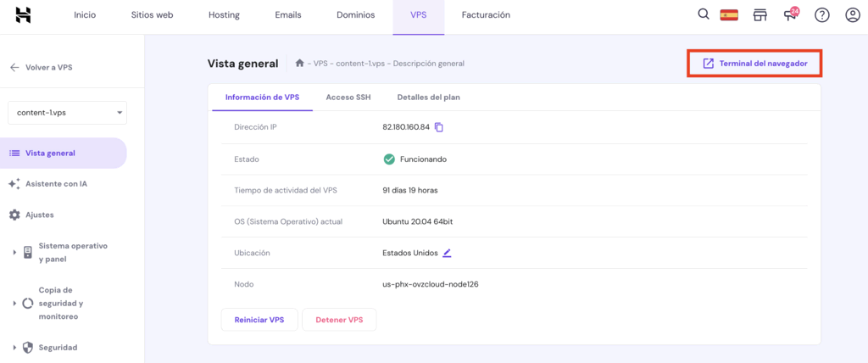Open the user profile icon
This screenshot has height=363, width=868.
[x=852, y=15]
